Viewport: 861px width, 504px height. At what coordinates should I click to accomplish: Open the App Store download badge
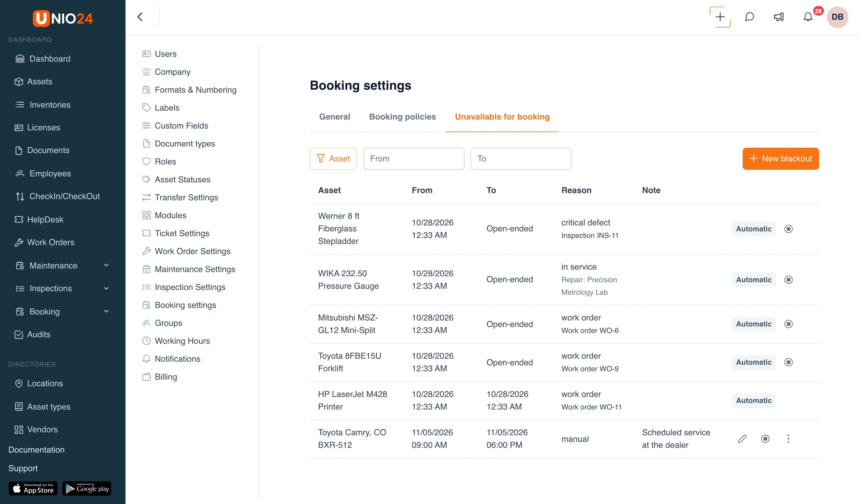pos(33,489)
